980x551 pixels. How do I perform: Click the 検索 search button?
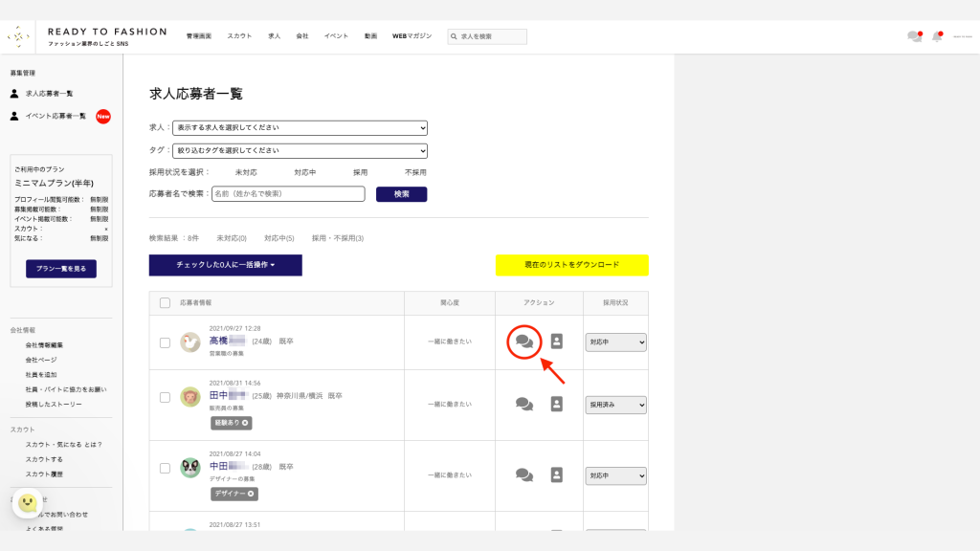click(401, 194)
